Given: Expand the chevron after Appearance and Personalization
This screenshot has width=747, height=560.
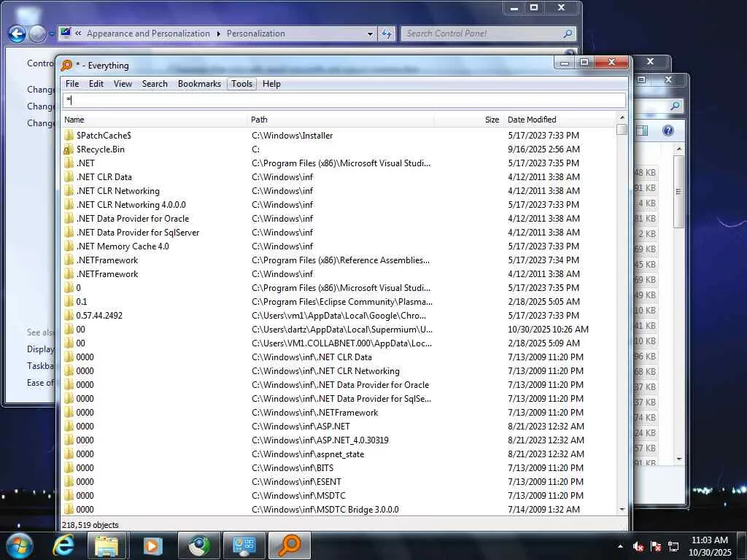Looking at the screenshot, I should coord(218,34).
